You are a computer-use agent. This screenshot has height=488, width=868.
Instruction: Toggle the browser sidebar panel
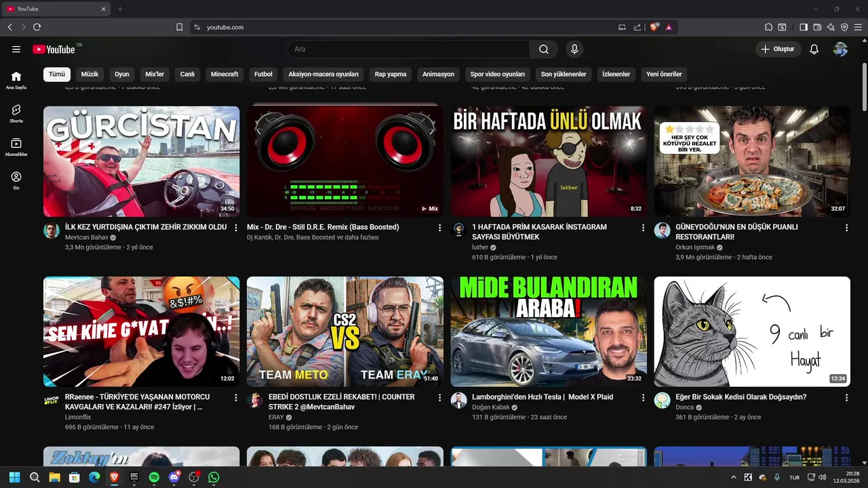(804, 27)
